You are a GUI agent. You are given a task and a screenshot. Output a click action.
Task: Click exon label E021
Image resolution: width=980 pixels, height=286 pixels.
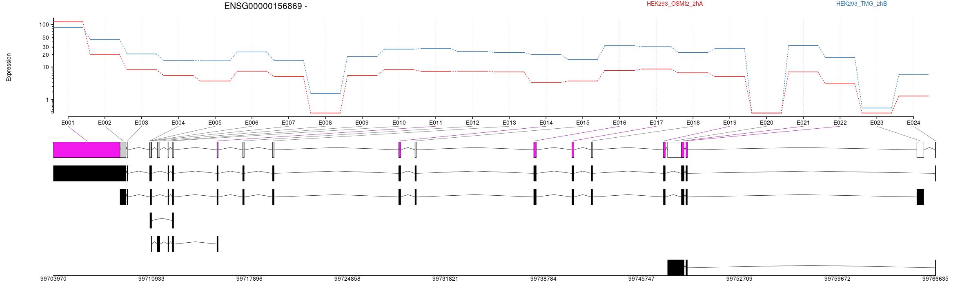pos(803,123)
